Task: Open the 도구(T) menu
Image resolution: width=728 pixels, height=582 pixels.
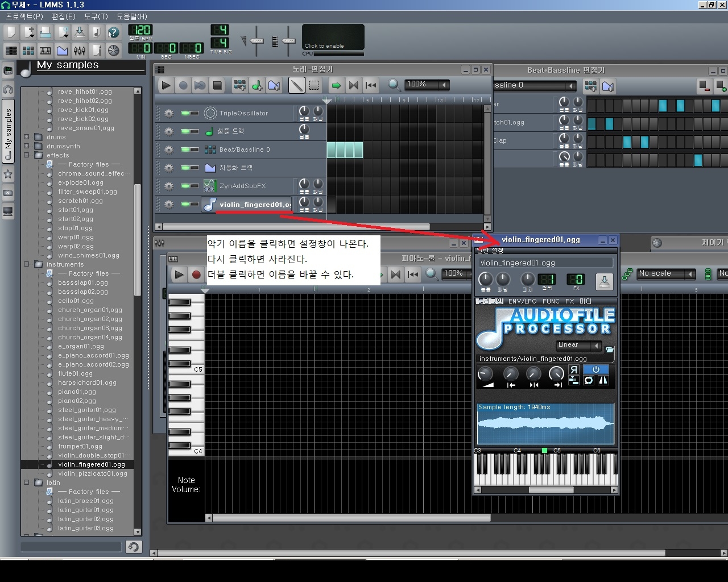Action: coord(96,16)
